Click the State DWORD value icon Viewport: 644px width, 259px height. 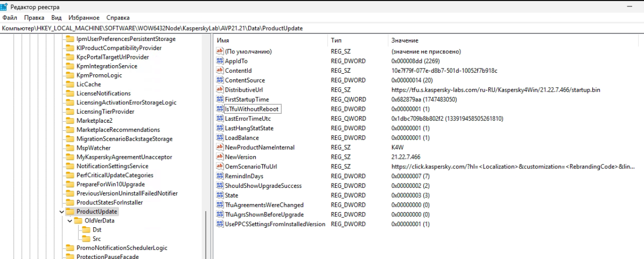pos(220,195)
